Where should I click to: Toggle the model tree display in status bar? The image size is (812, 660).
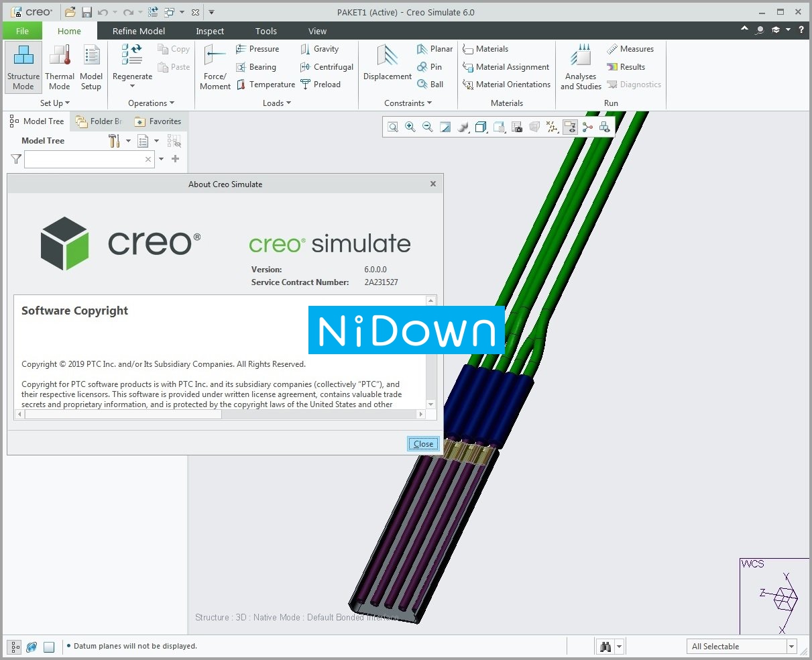coord(15,647)
